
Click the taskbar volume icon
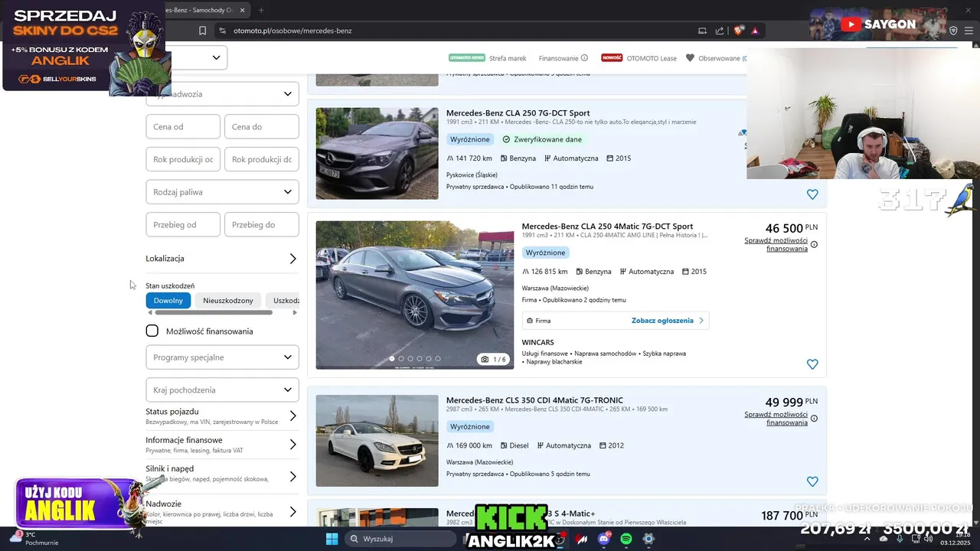(x=929, y=539)
